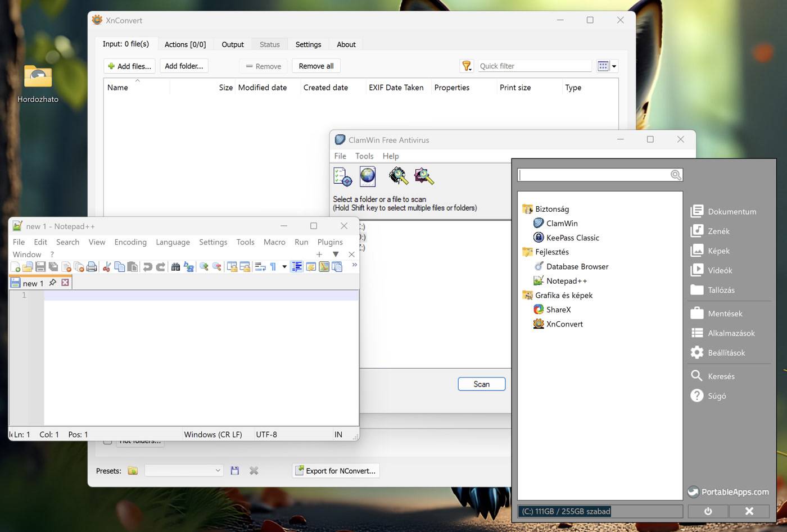Open Dokumentum in the PortableApps sidebar
Viewport: 787px width, 532px height.
click(723, 211)
